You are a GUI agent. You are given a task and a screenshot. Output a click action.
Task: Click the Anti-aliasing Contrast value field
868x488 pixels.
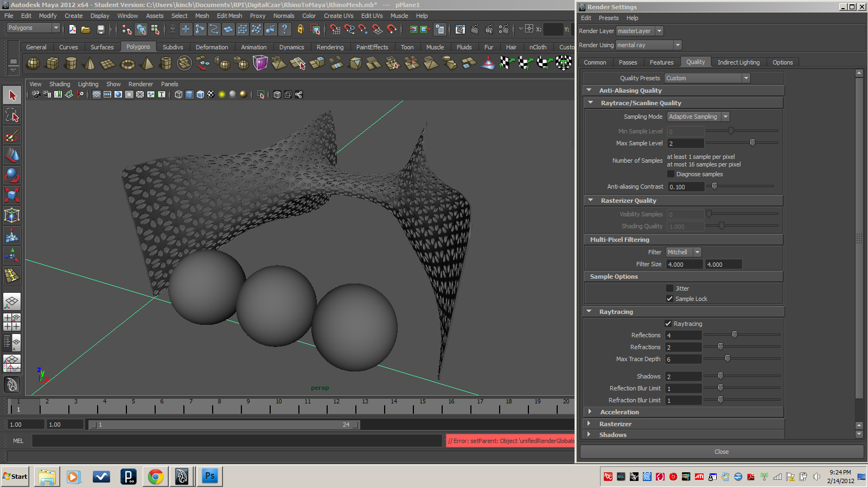coord(685,187)
